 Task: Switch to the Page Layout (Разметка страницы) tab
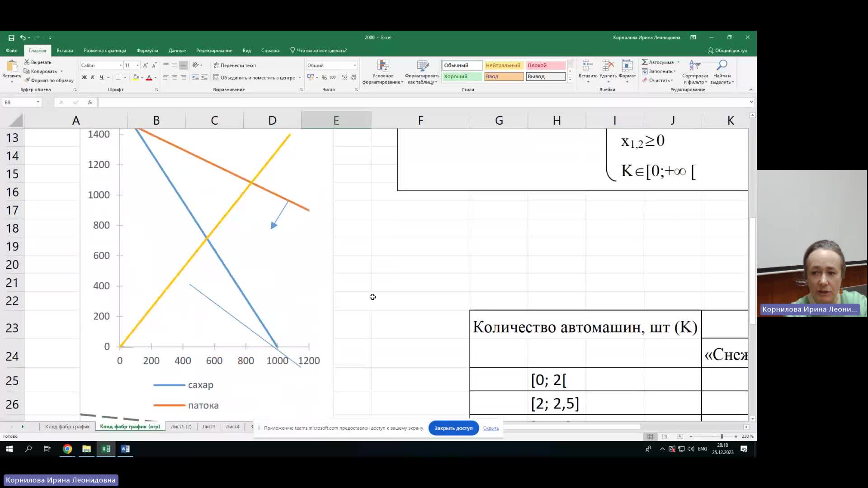(x=105, y=50)
